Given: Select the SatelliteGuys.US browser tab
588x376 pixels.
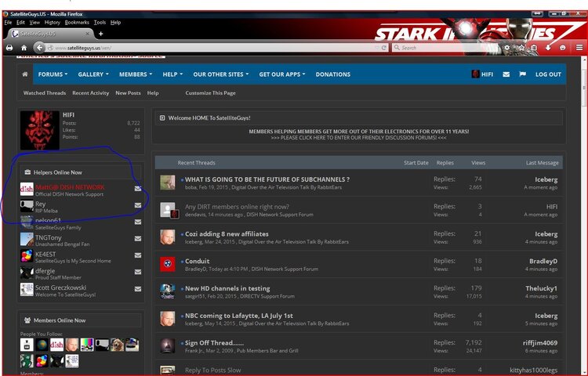Looking at the screenshot, I should tap(49, 34).
